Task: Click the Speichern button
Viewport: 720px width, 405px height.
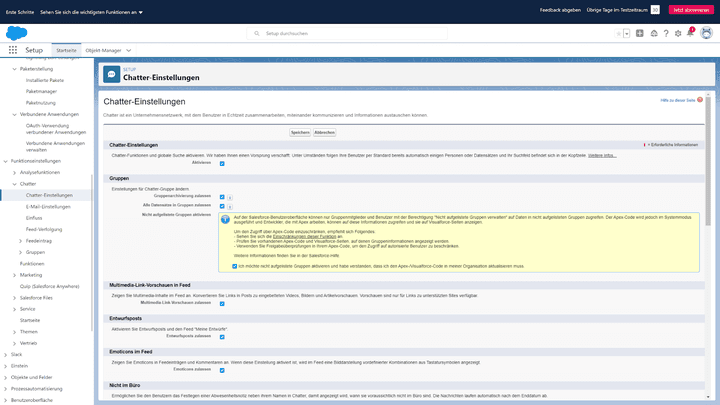Action: 299,132
